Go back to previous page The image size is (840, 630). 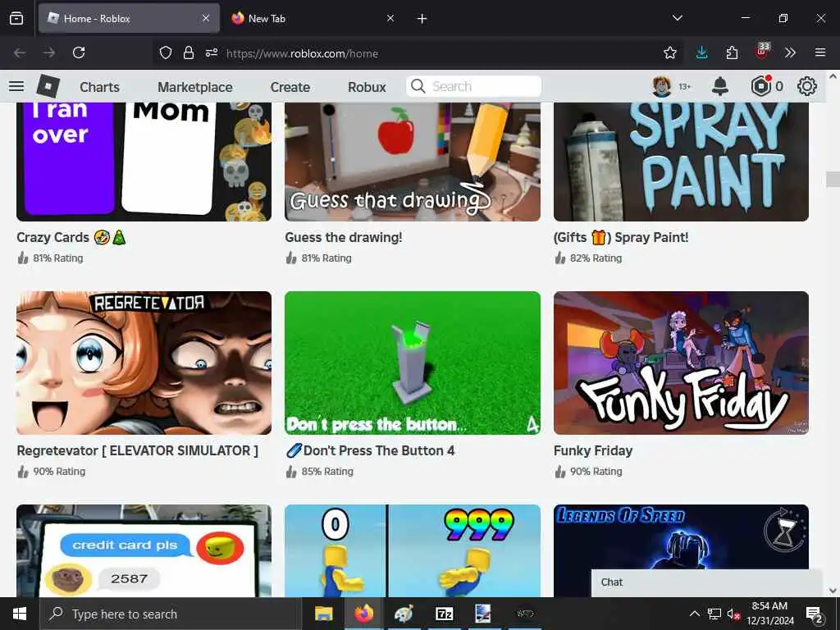point(20,52)
